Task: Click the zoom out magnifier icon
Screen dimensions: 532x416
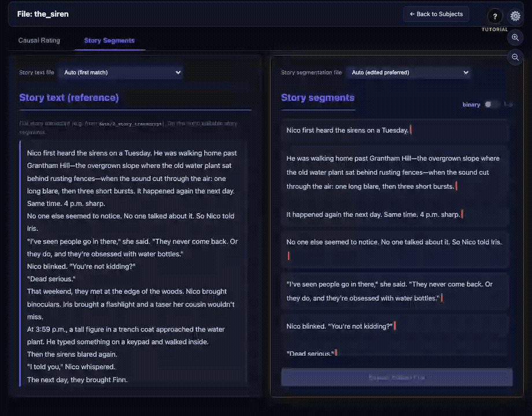Action: [515, 57]
